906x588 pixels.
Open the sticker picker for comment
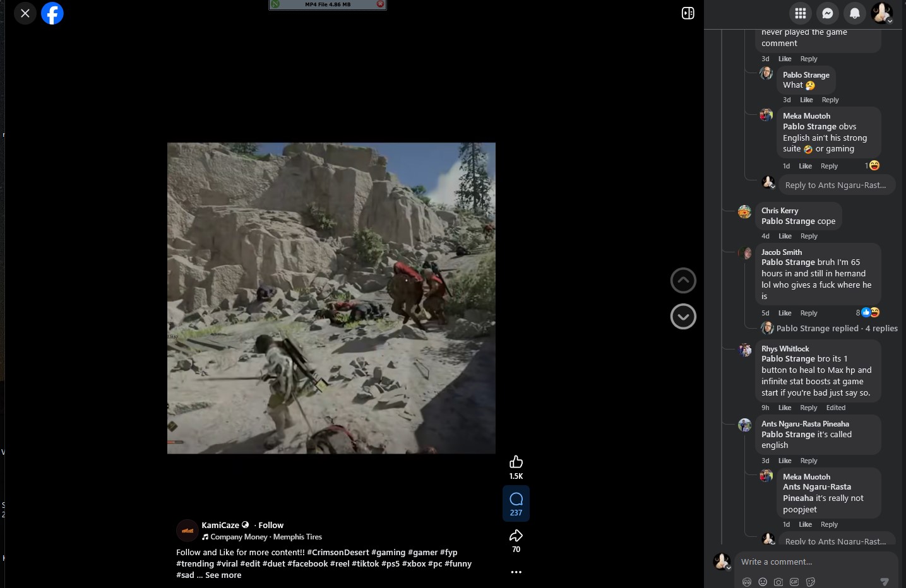click(x=811, y=582)
